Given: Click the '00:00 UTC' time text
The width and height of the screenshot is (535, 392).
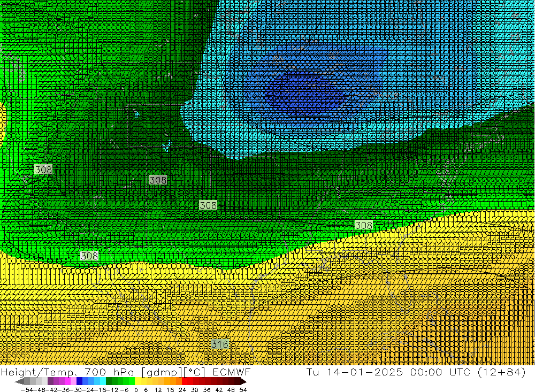Looking at the screenshot, I should 440,372.
